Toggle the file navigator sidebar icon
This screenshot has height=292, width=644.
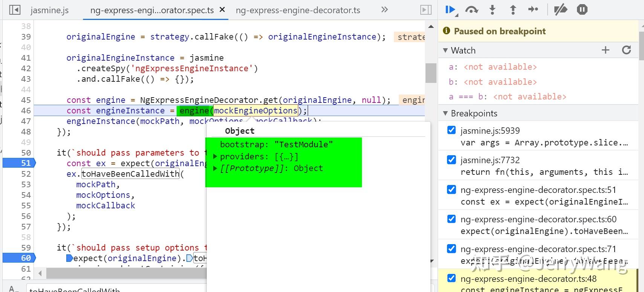[15, 10]
